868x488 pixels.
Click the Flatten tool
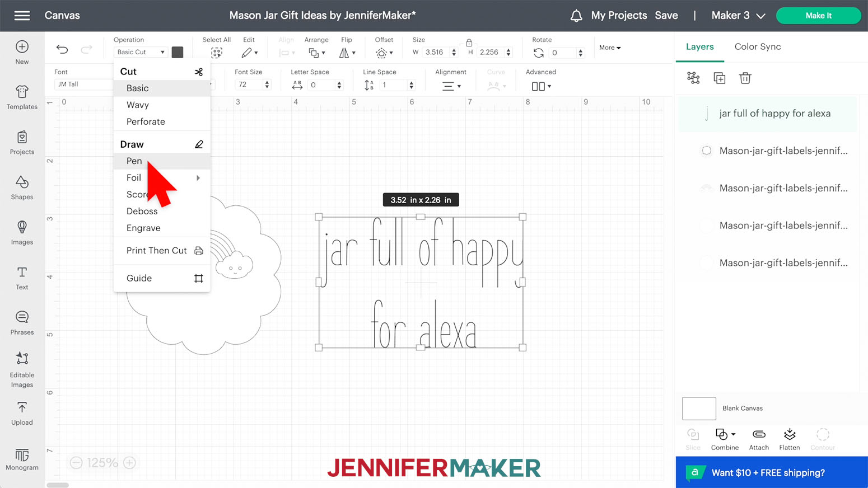point(790,439)
